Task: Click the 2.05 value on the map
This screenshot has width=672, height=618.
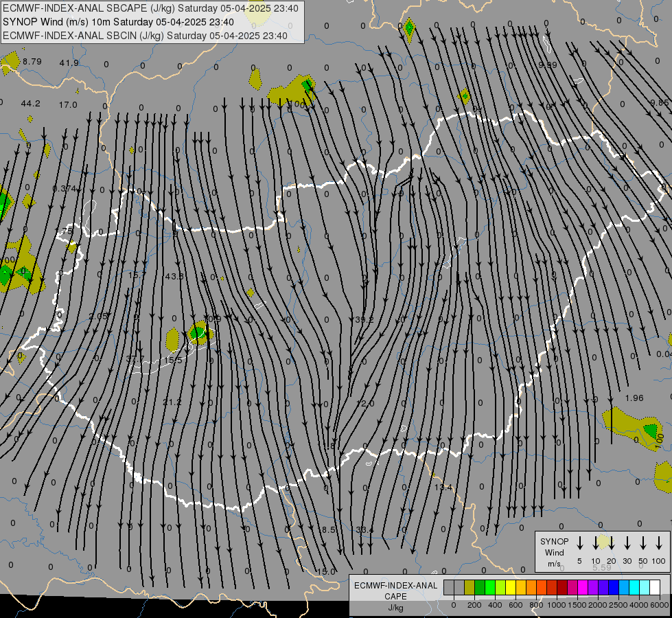Action: coord(98,316)
